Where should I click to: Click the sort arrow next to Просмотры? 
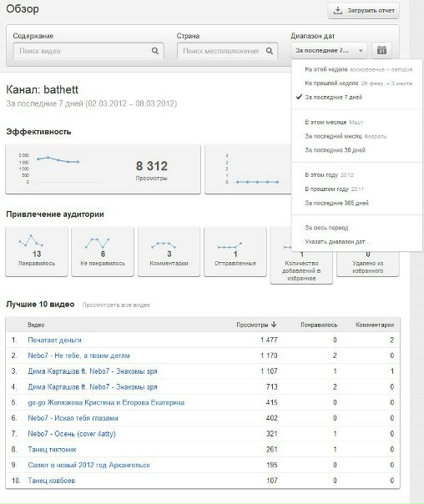274,325
